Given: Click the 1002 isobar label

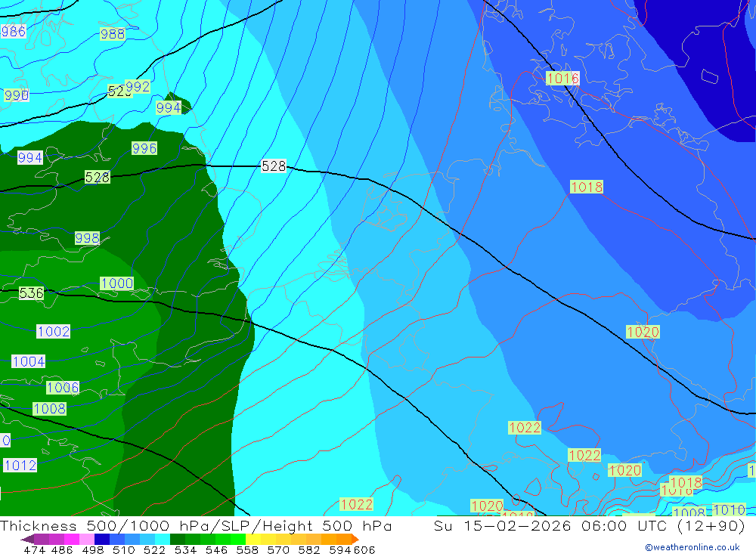Looking at the screenshot, I should (54, 332).
